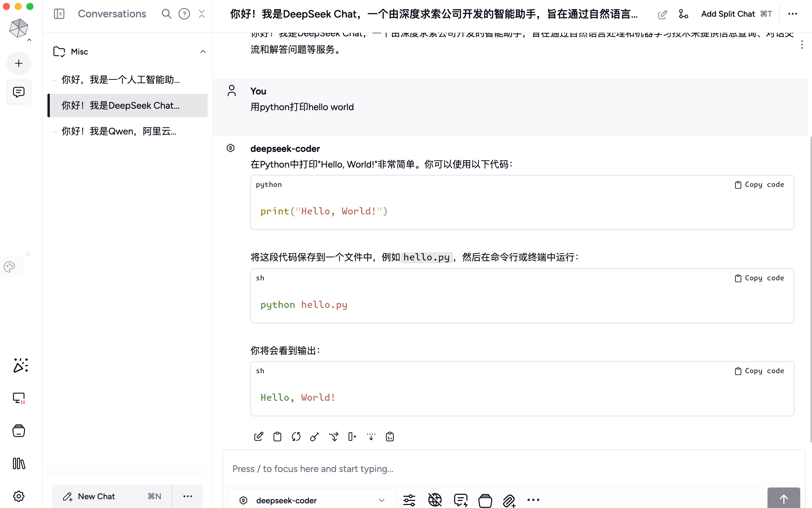The width and height of the screenshot is (812, 508).
Task: Focus the message input field
Action: coord(513,469)
